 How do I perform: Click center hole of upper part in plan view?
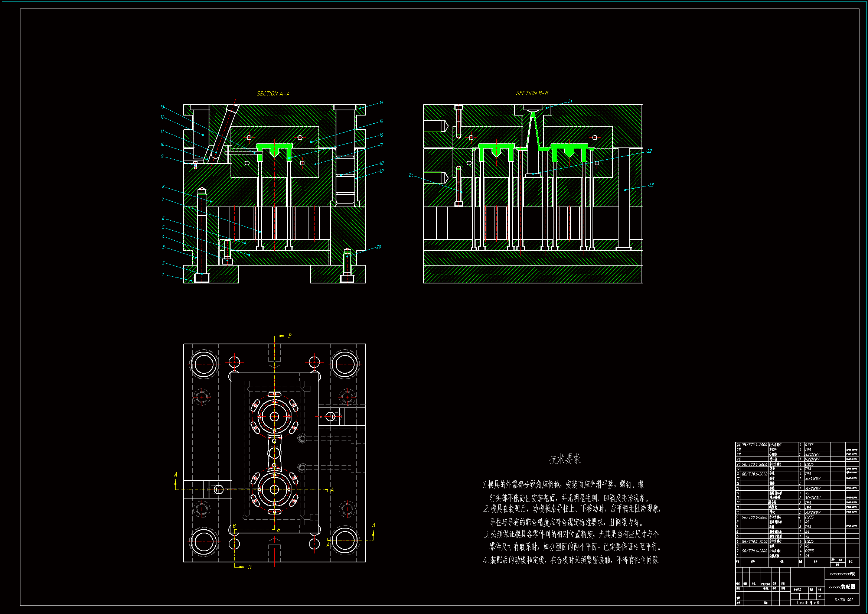click(x=274, y=416)
